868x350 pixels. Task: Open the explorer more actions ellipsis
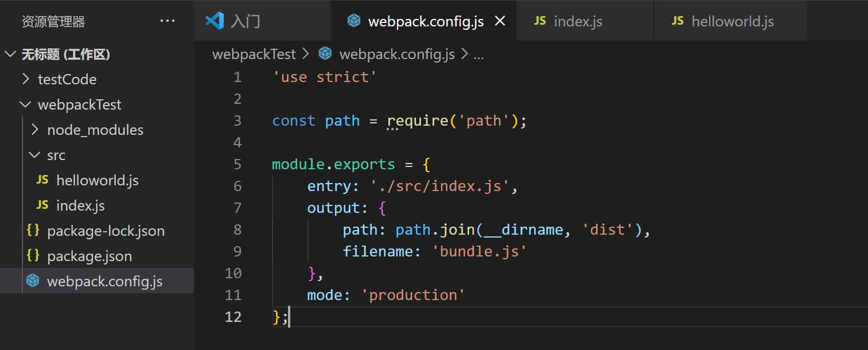pyautogui.click(x=168, y=21)
